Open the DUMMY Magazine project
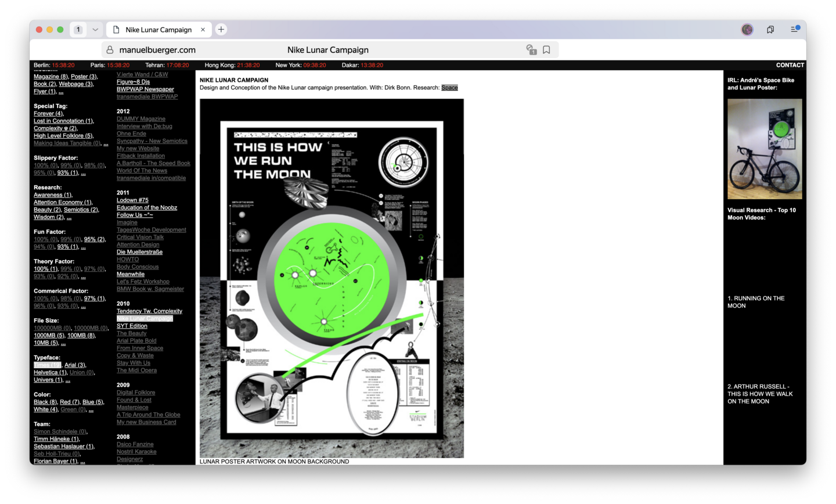836x504 pixels. [141, 119]
